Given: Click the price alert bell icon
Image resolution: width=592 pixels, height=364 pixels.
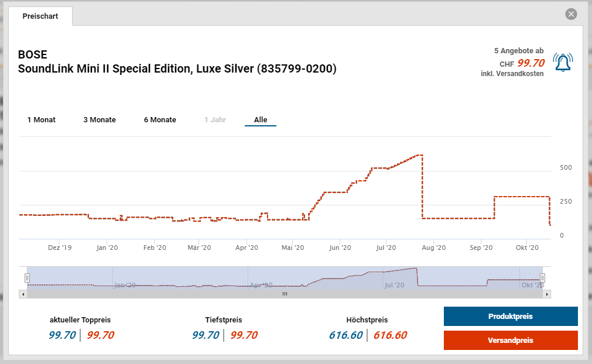Looking at the screenshot, I should pyautogui.click(x=563, y=62).
